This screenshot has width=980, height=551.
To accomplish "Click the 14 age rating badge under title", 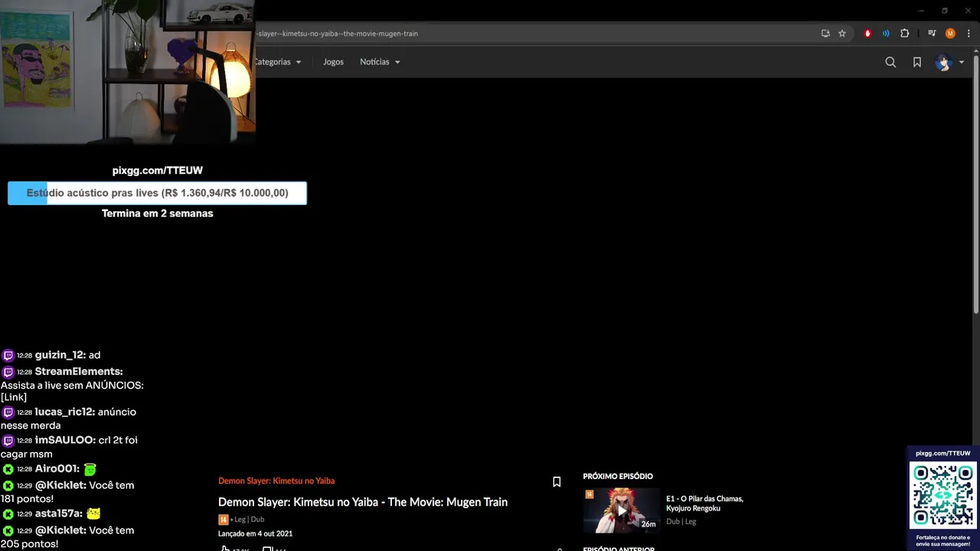I will (223, 520).
